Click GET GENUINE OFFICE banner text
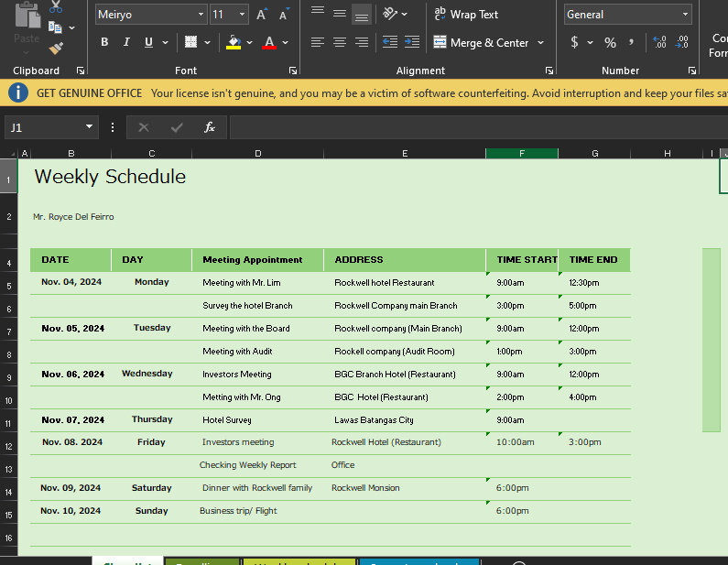The width and height of the screenshot is (728, 565). coord(89,93)
